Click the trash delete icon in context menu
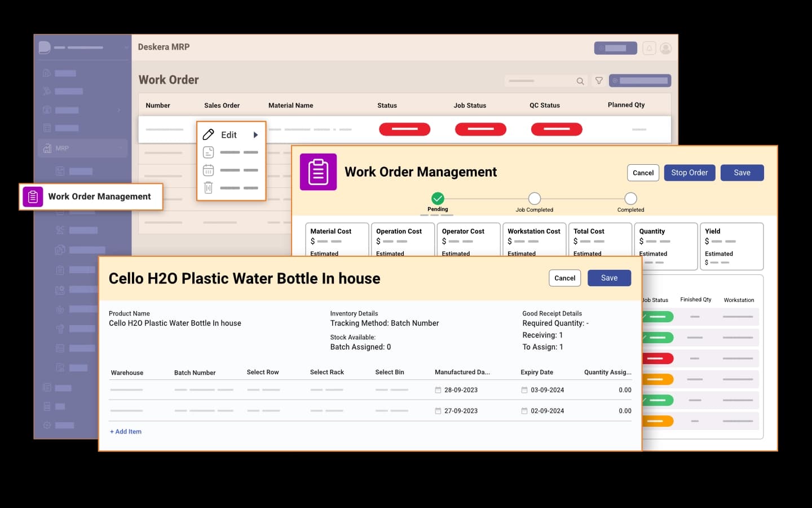Image resolution: width=812 pixels, height=508 pixels. 208,188
